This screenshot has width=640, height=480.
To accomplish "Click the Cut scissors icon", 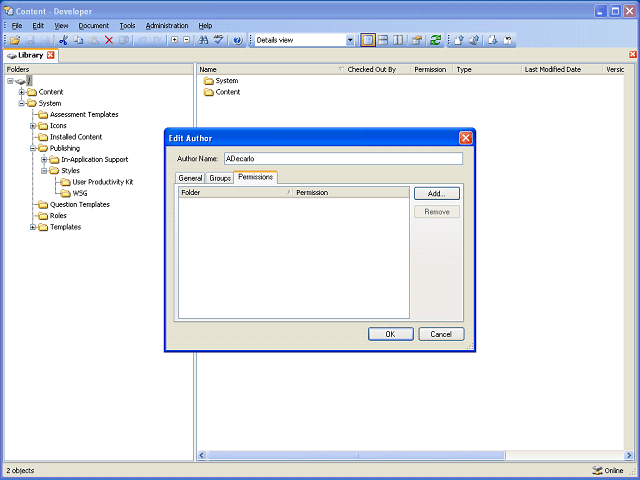I will [x=63, y=40].
